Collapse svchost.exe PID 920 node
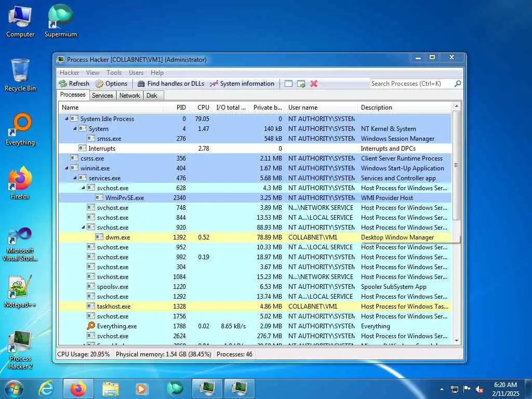The height and width of the screenshot is (399, 532). (x=83, y=228)
